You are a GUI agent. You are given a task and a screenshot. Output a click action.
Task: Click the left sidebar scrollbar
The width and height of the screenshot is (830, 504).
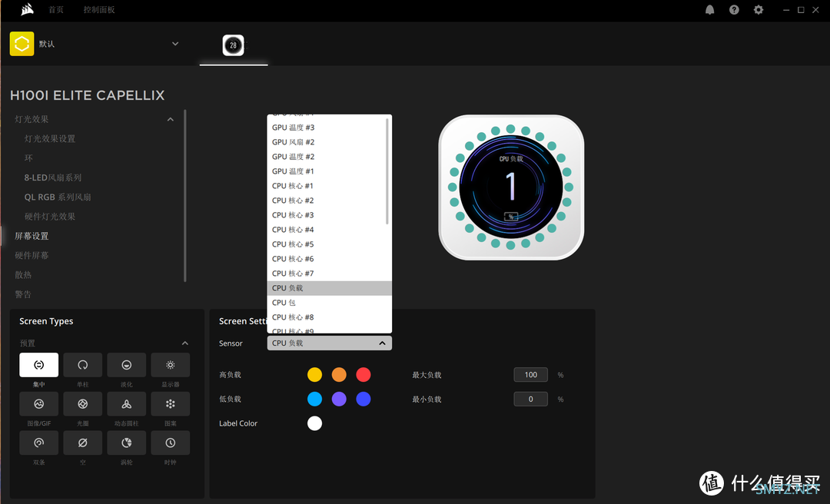[184, 196]
